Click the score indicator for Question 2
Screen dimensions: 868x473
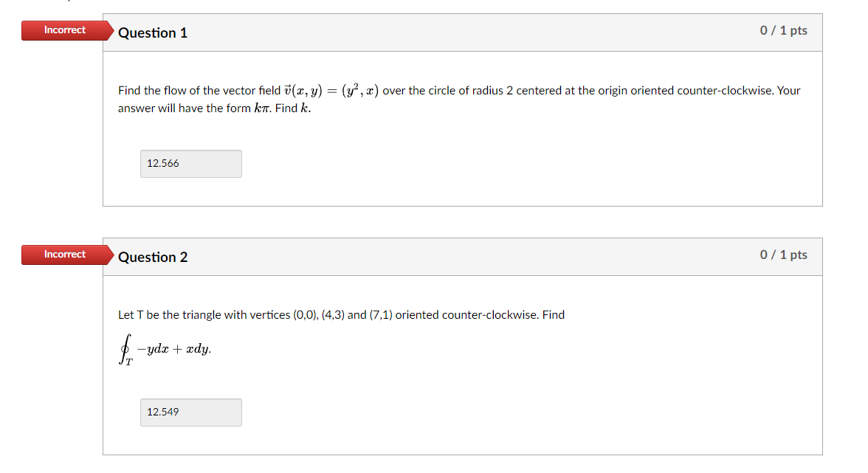point(783,255)
